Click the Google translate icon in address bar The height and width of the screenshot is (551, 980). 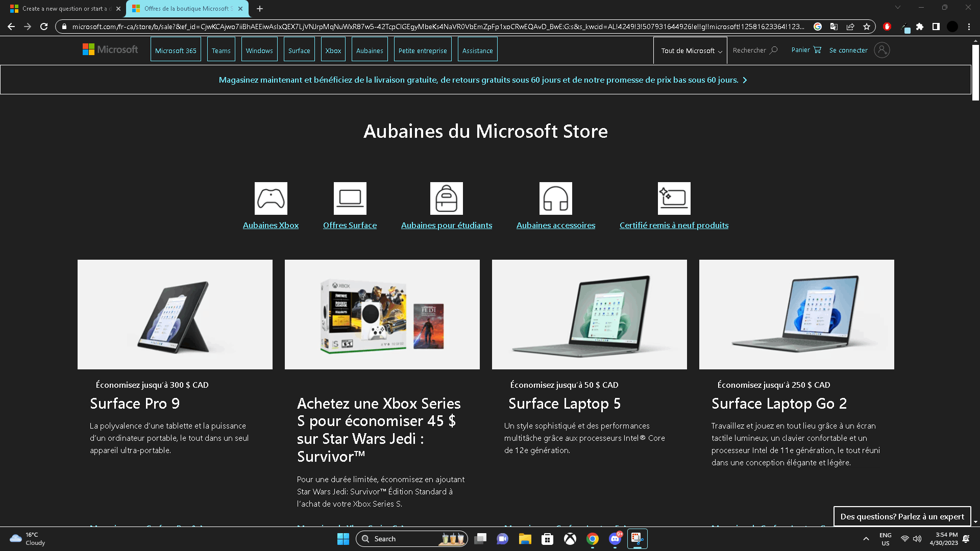(x=834, y=27)
